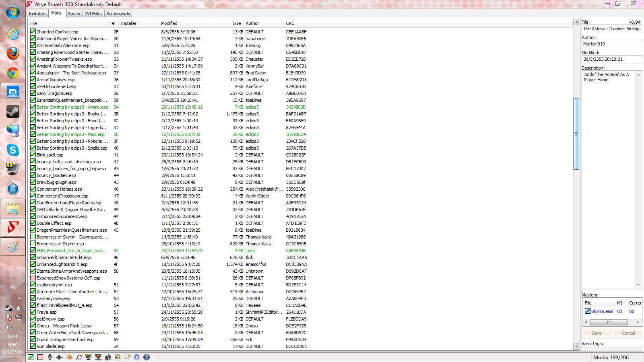Click the mod list vertical scrollbar thumb
644x362 pixels.
tap(576, 134)
